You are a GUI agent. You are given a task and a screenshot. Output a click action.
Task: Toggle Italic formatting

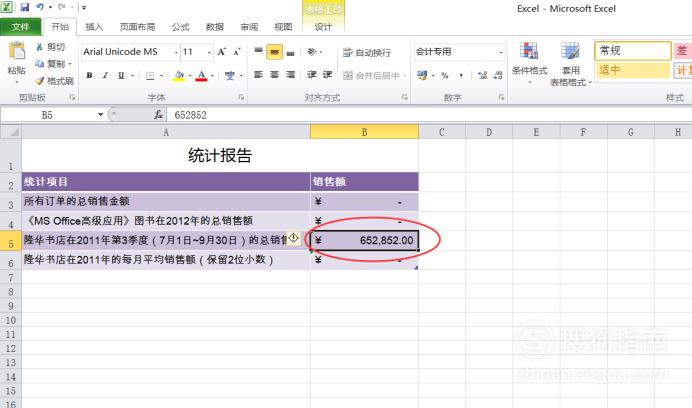point(105,76)
